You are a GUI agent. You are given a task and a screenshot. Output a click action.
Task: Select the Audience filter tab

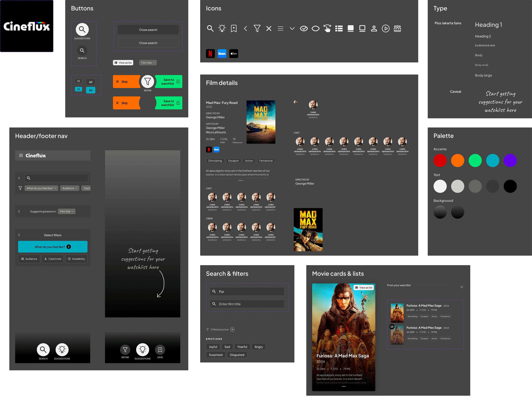coord(29,259)
